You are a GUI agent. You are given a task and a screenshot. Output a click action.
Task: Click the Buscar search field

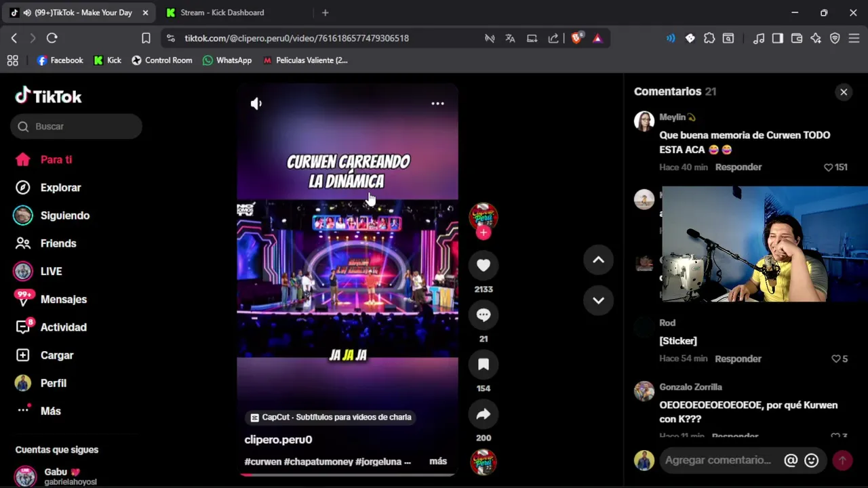[x=76, y=126]
